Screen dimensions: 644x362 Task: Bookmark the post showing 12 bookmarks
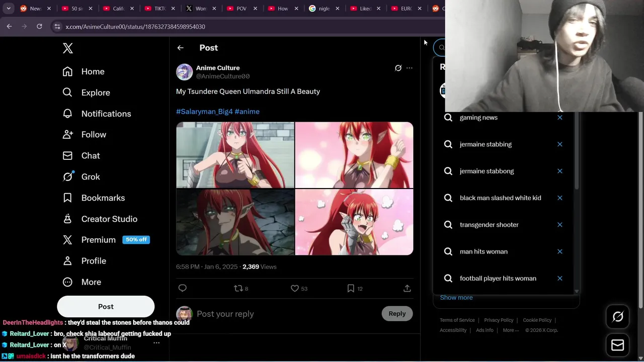pyautogui.click(x=355, y=288)
